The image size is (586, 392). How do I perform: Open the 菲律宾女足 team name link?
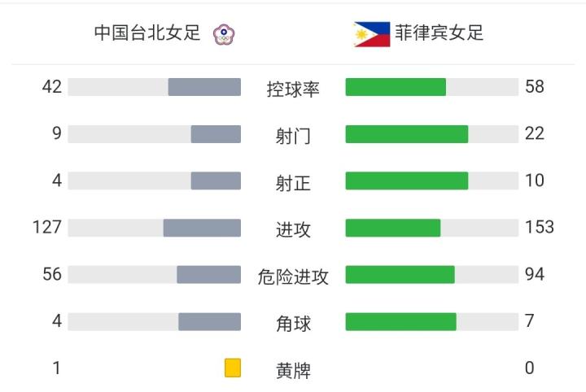click(x=439, y=33)
